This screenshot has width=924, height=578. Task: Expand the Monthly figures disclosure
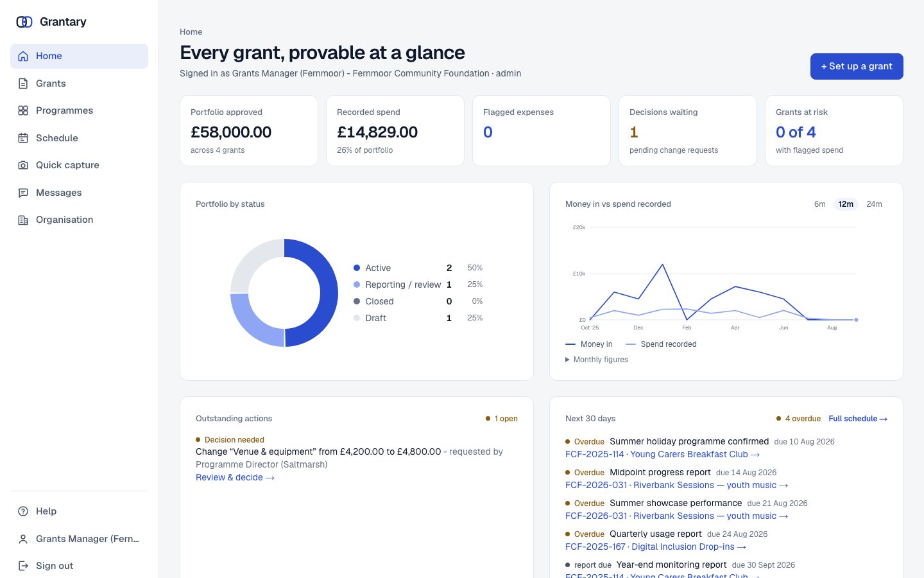(x=597, y=360)
